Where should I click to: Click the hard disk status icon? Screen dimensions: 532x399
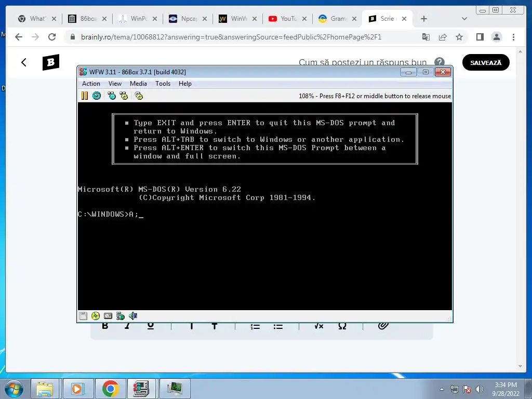tap(108, 316)
